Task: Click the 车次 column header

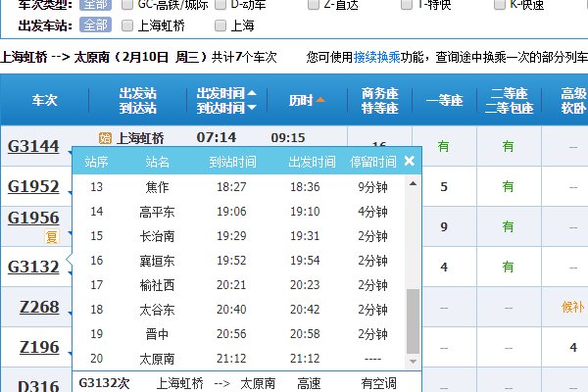Action: click(43, 99)
